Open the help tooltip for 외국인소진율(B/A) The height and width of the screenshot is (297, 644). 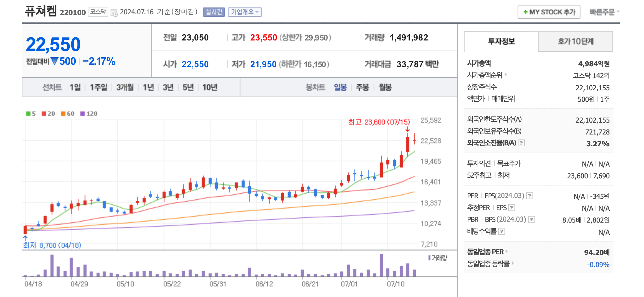522,144
